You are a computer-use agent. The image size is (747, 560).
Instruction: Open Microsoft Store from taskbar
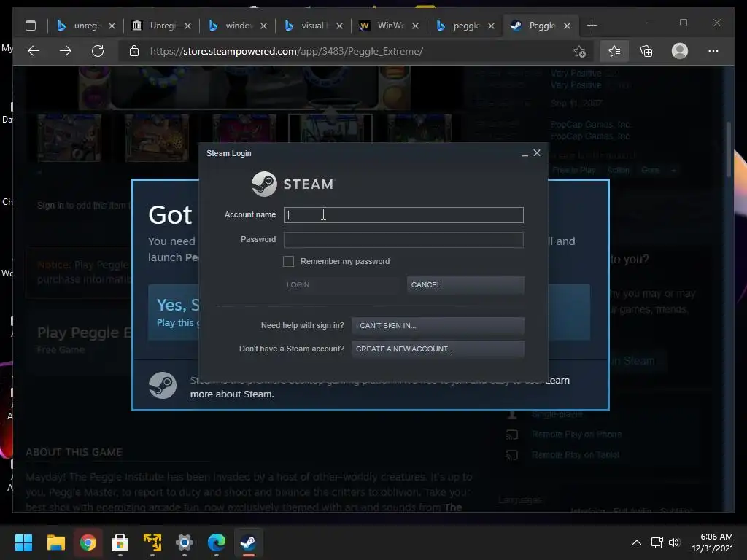[x=120, y=542]
